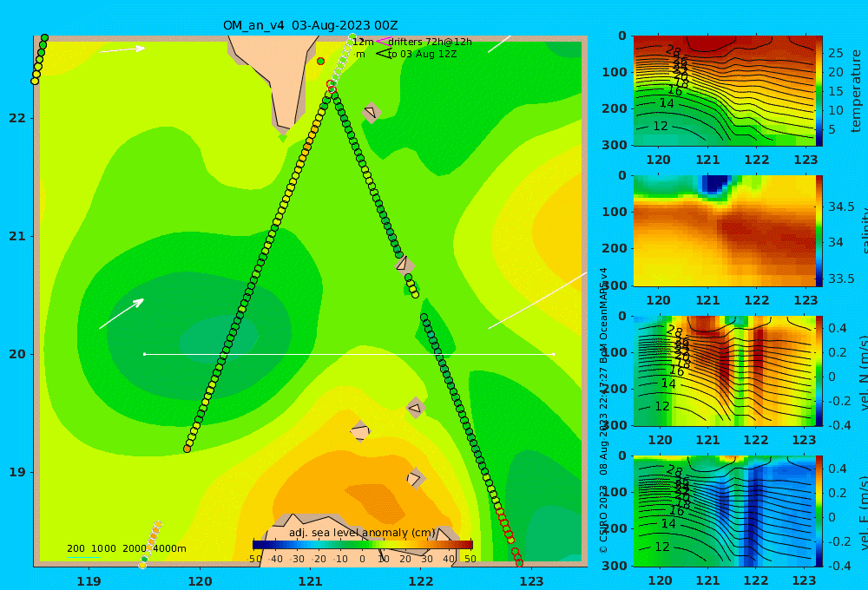Click the 'adj. sea level anomaly (cm)' label

362,533
